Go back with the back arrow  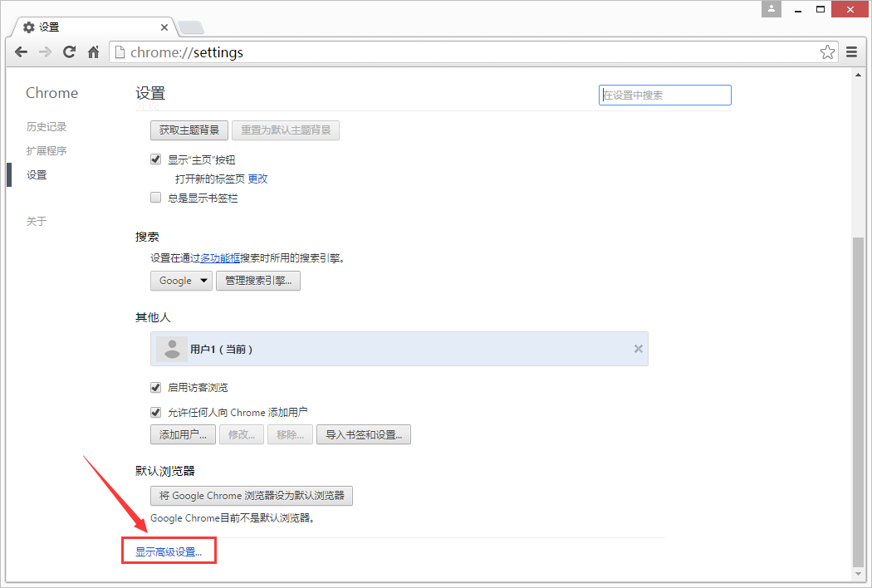21,52
